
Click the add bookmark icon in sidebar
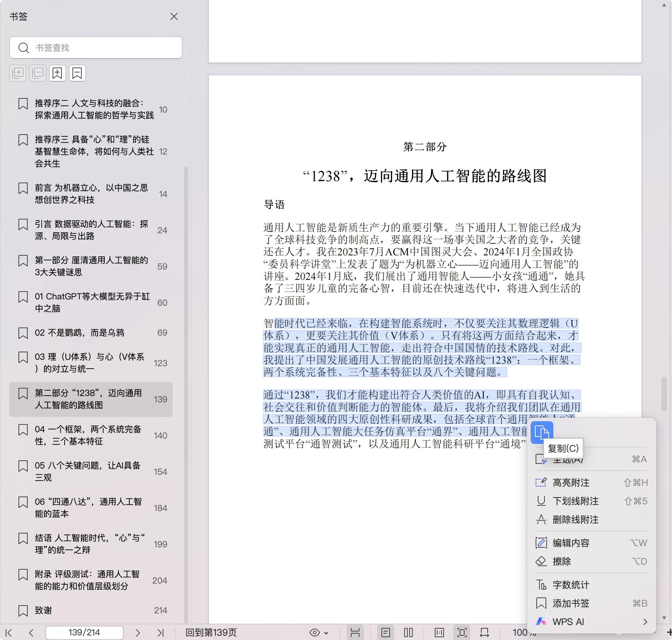click(57, 73)
